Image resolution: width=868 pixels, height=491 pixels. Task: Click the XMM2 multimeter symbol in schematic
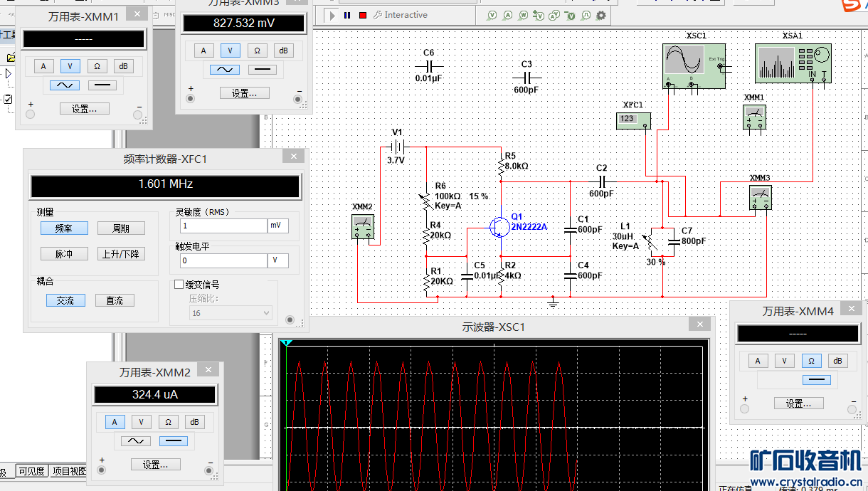click(364, 228)
